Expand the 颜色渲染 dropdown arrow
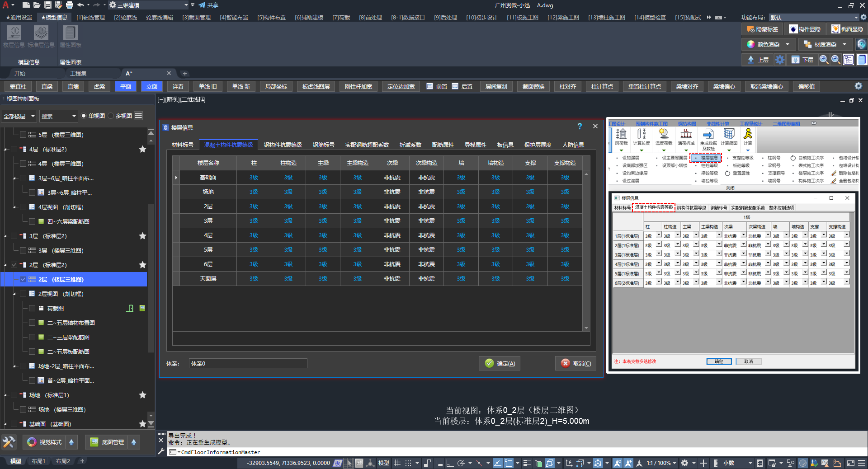The height and width of the screenshot is (469, 868). click(x=788, y=44)
